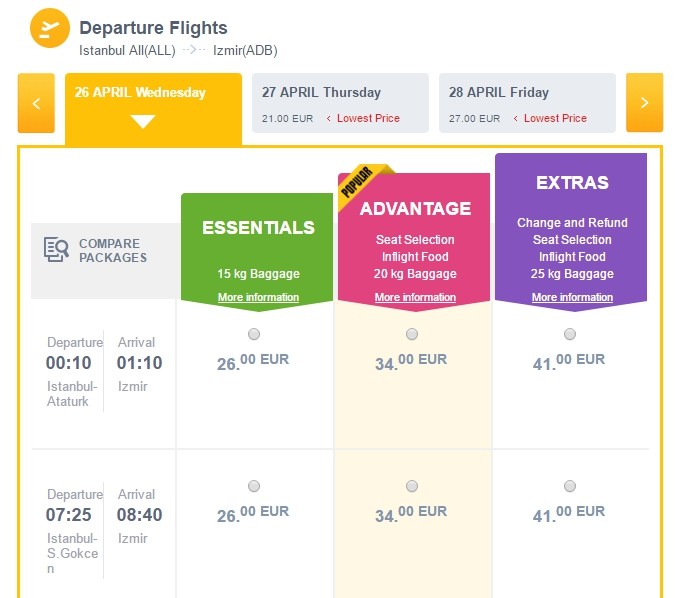Screen dimensions: 675x598
Task: Open More information under Essentials package
Action: click(x=258, y=297)
